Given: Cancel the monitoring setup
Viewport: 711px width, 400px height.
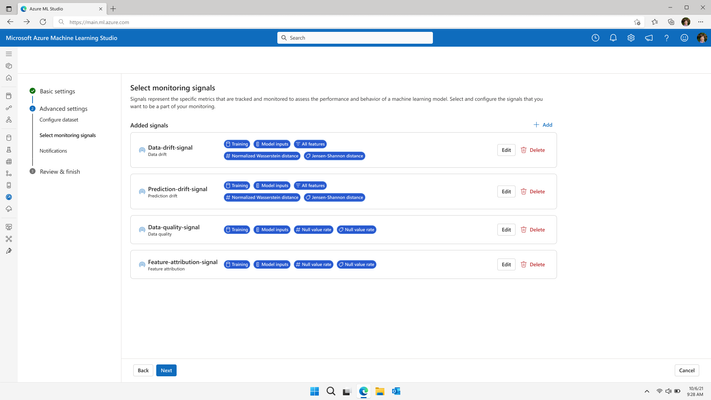Looking at the screenshot, I should [687, 371].
